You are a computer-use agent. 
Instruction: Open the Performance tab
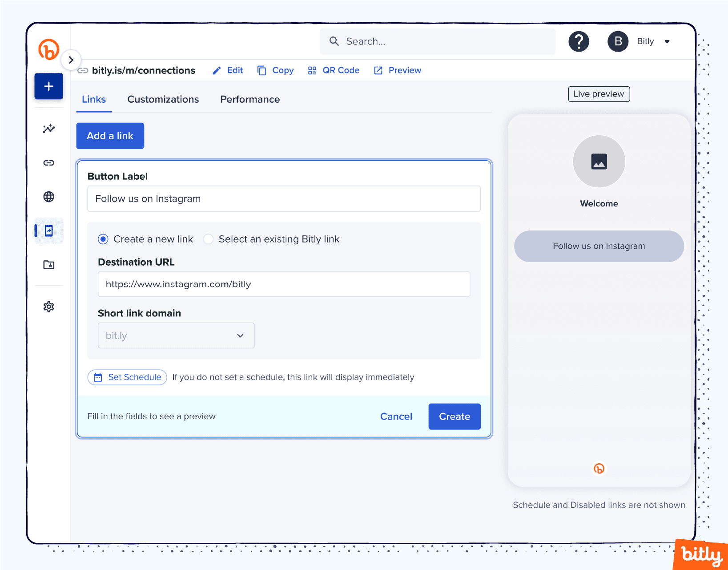pos(249,99)
